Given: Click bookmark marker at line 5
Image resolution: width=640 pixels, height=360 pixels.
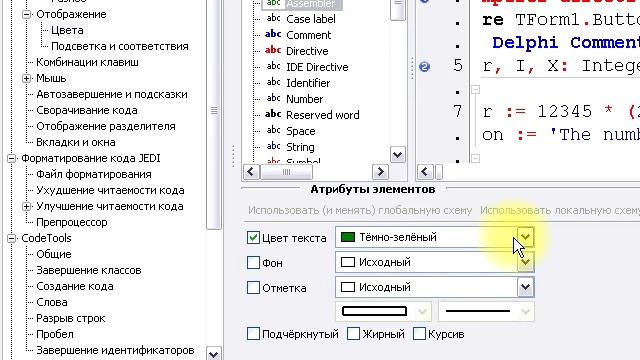Looking at the screenshot, I should tap(424, 67).
